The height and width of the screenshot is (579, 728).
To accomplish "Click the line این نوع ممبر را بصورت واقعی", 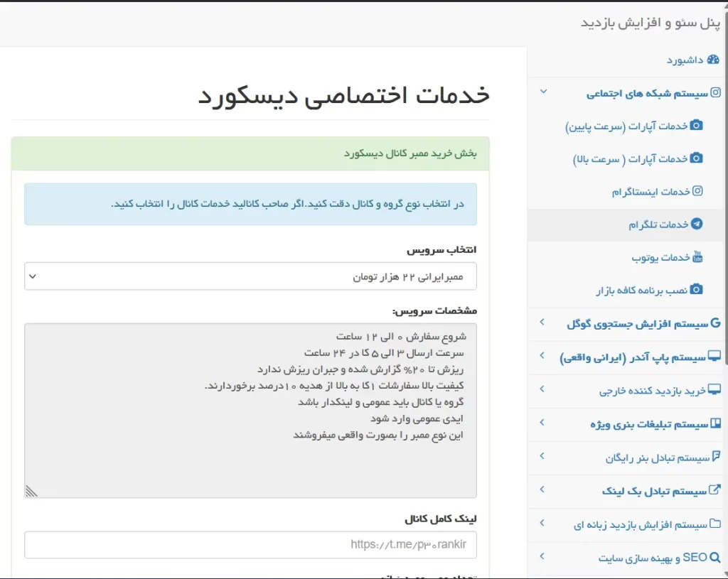I will point(378,435).
